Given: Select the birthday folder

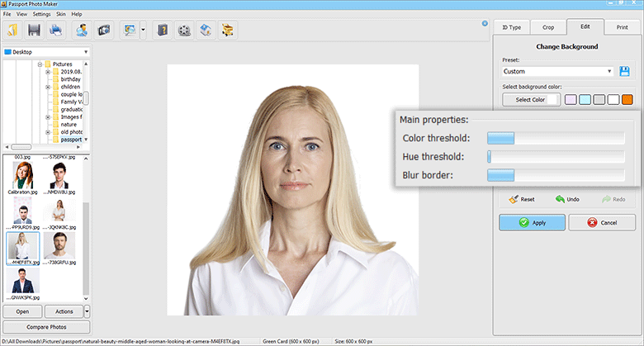Looking at the screenshot, I should [x=71, y=79].
